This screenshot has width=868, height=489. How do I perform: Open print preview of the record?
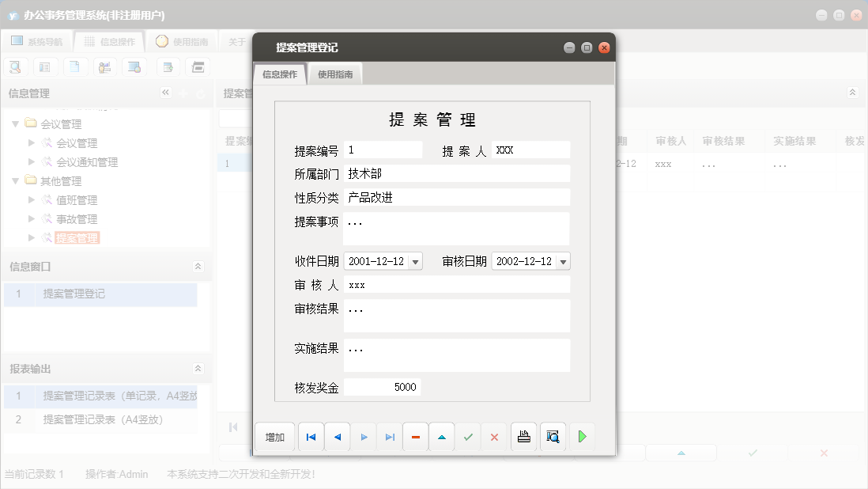(x=553, y=436)
